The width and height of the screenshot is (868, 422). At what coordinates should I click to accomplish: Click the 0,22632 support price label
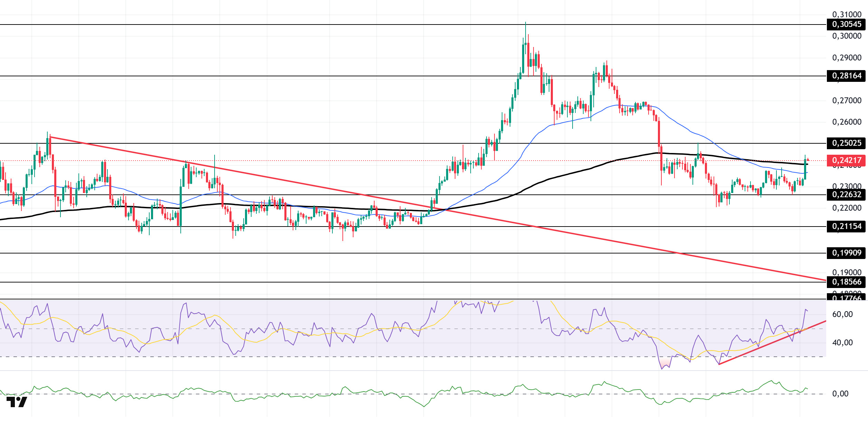pos(846,194)
